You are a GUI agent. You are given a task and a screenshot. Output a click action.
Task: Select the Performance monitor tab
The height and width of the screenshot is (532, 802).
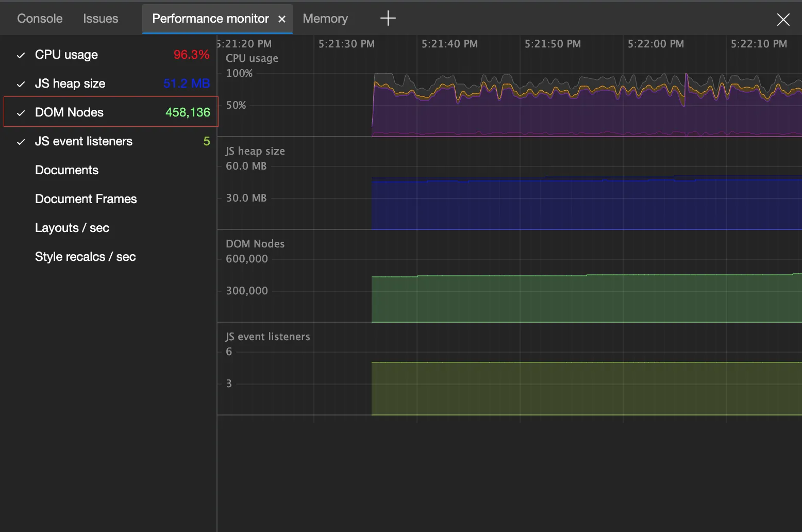point(210,19)
